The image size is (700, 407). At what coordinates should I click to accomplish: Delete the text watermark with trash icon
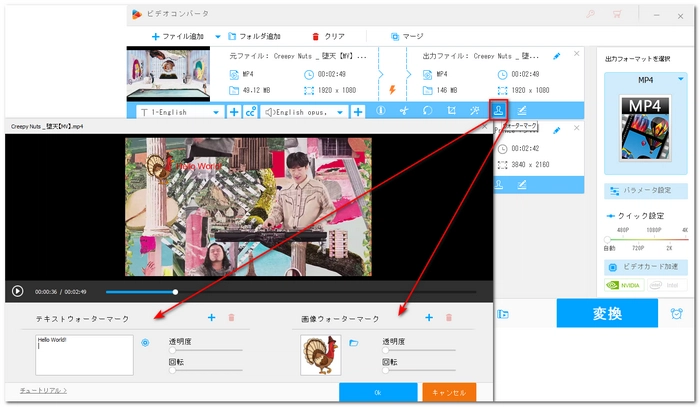coord(232,317)
